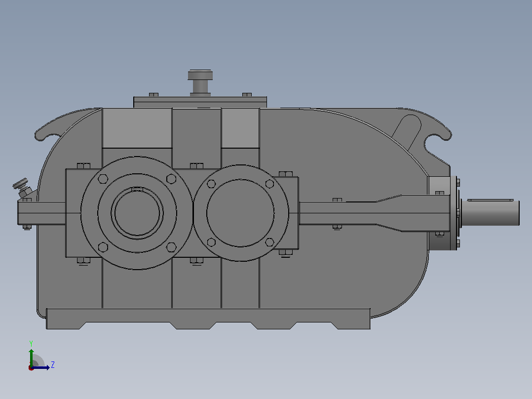This screenshot has width=532, height=399.
Task: Select the base foot plate at bottom
Action: (208, 319)
